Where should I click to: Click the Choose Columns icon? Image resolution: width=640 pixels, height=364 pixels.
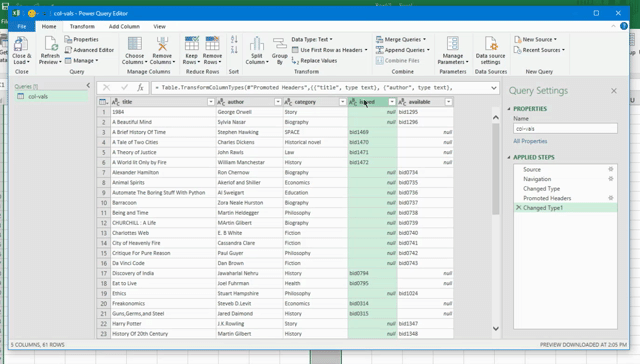pos(134,50)
